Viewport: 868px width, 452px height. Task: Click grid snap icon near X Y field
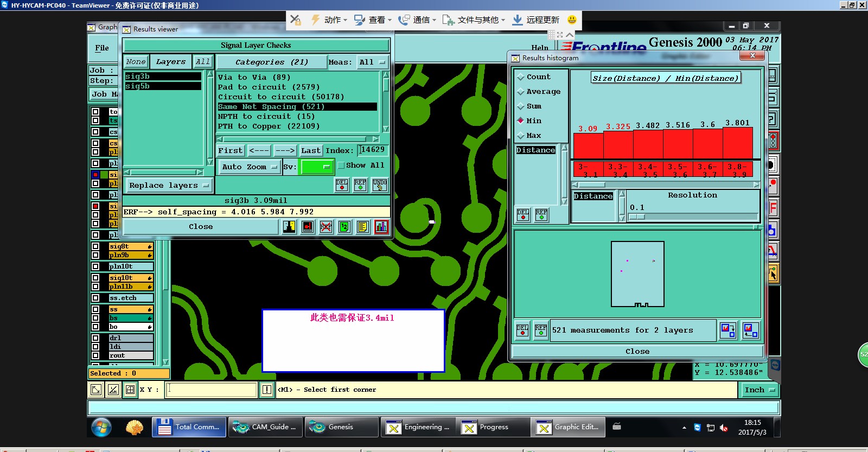click(x=130, y=390)
